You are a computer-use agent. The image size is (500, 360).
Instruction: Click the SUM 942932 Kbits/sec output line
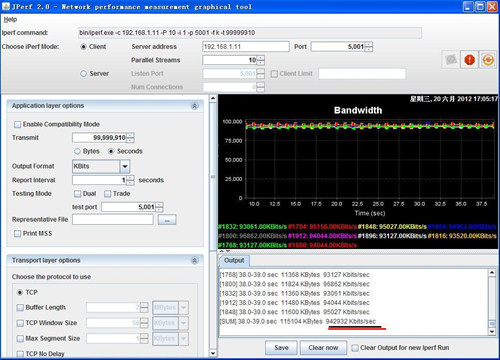coord(298,321)
